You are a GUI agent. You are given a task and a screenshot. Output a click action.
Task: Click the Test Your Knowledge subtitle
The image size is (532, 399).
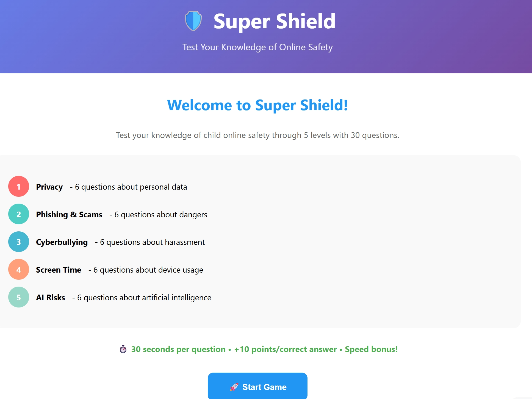pyautogui.click(x=257, y=47)
